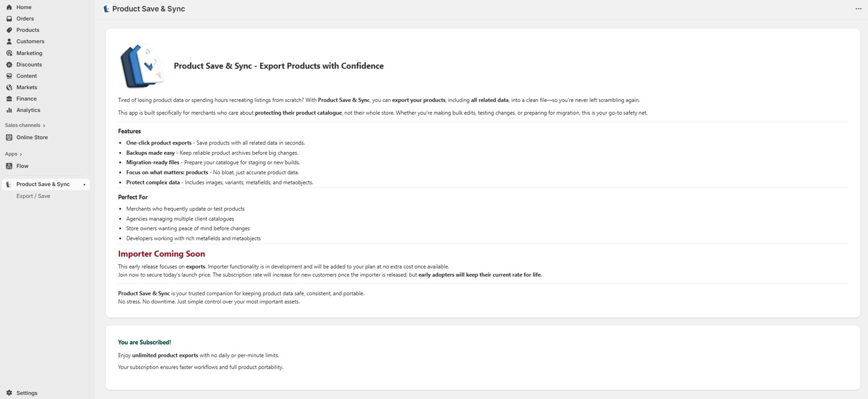Open Orders via its inbox icon
The image size is (868, 399).
click(9, 19)
